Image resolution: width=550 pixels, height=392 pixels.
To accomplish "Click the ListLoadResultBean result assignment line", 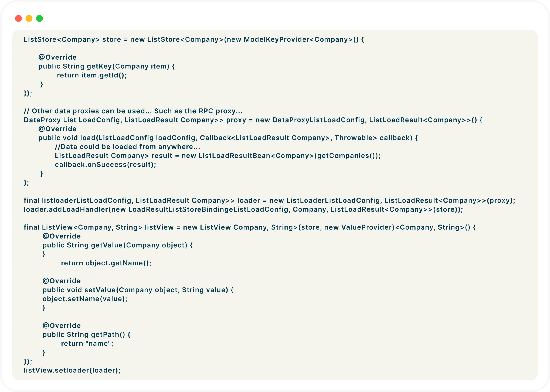I will pos(217,156).
